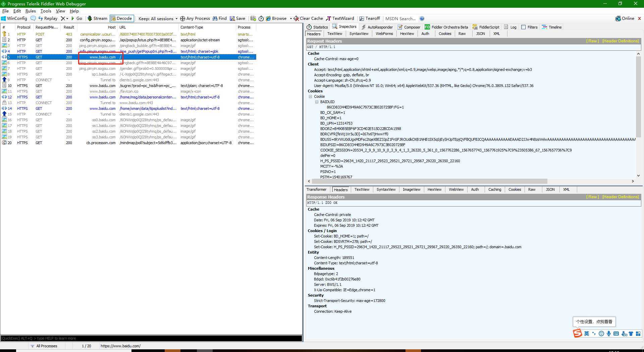Toggle Stream mode
Screen dimensions: 644x352
(97, 18)
